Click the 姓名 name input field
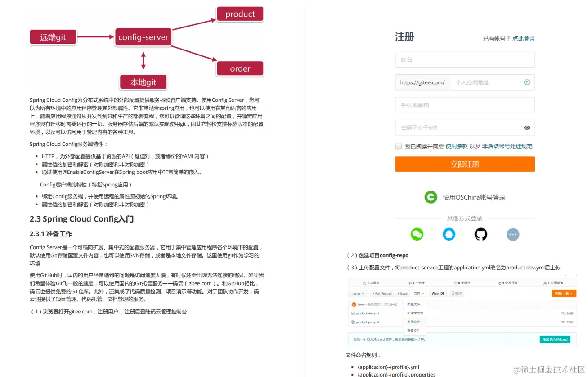This screenshot has height=377, width=588. coord(465,59)
